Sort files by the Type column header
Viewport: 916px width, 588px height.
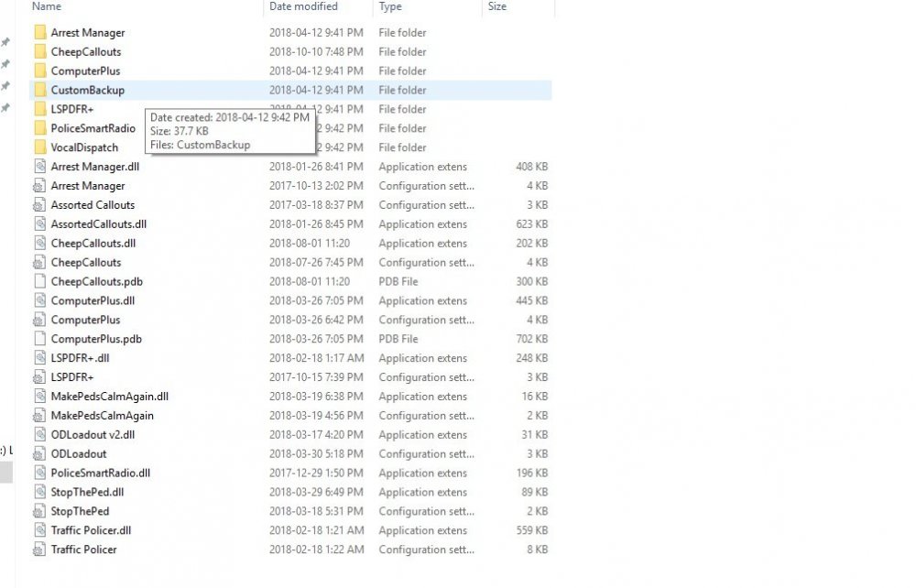[x=390, y=6]
